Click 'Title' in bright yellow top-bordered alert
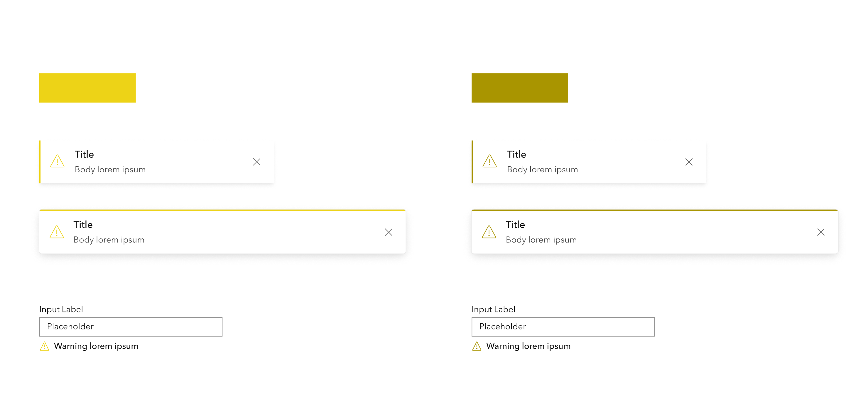868x394 pixels. point(83,225)
